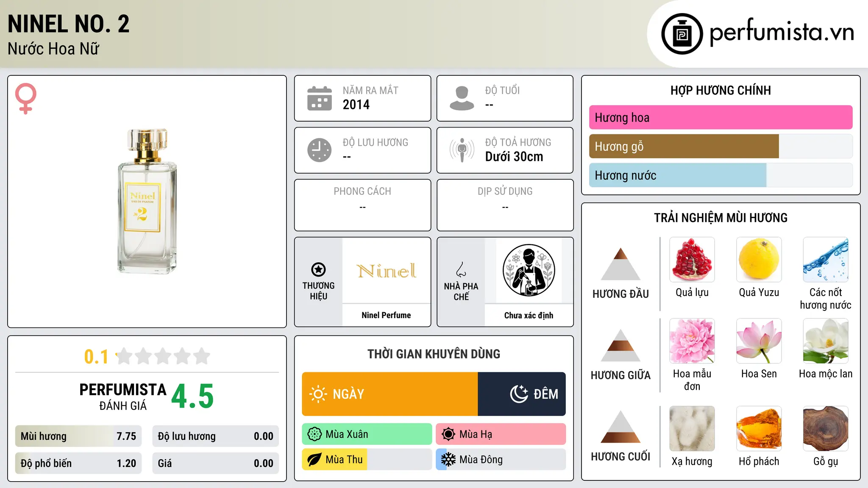Click the Hương gỗ brown accord bar
The height and width of the screenshot is (488, 868).
[x=684, y=147]
